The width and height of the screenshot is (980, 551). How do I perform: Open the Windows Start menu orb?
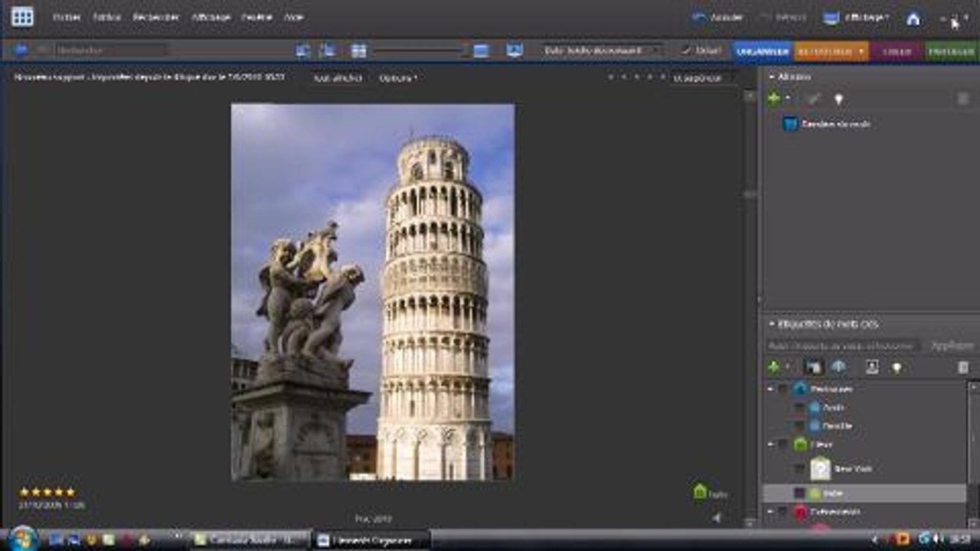point(24,539)
